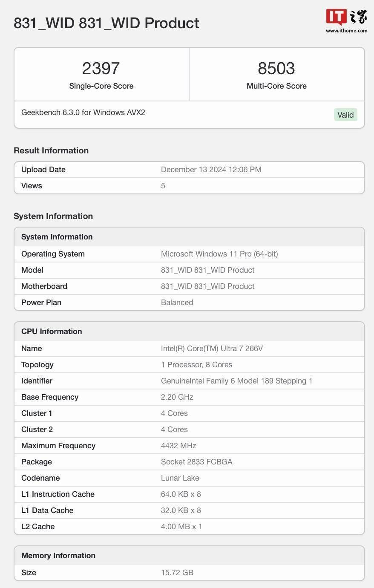Select the Upload Date row
The image size is (374, 588).
[189, 169]
